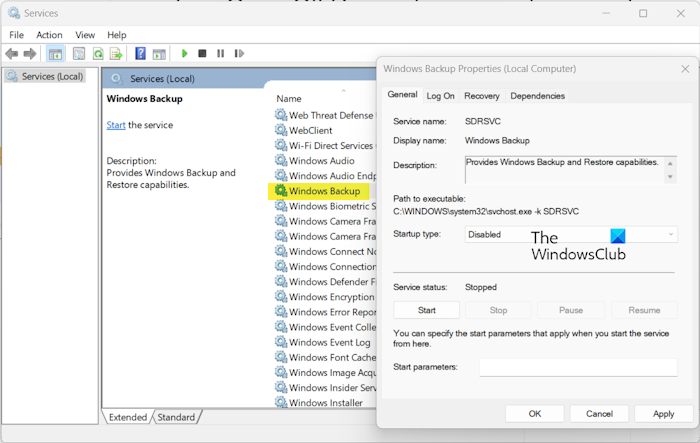Click the Apply button
The image size is (700, 443).
point(663,414)
